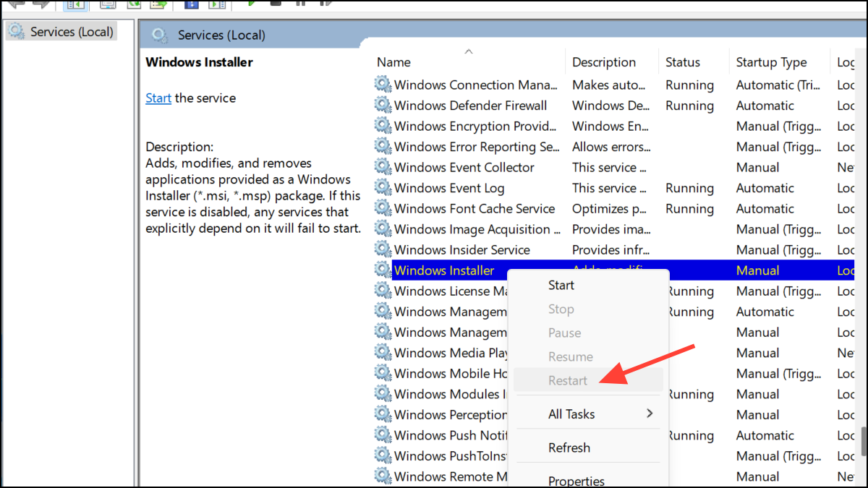Select the Windows Insider Service name
This screenshot has height=488, width=868.
[461, 249]
